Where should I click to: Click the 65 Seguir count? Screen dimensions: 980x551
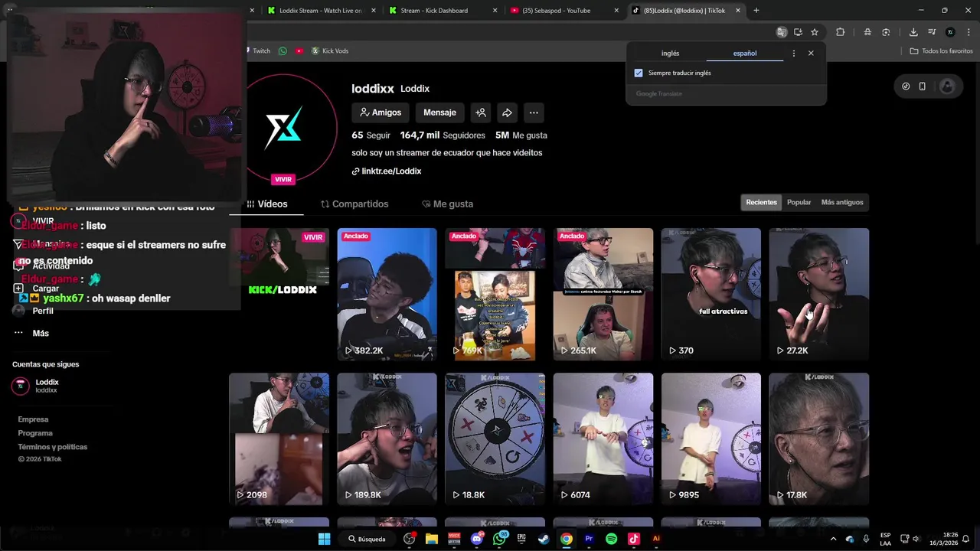click(371, 135)
